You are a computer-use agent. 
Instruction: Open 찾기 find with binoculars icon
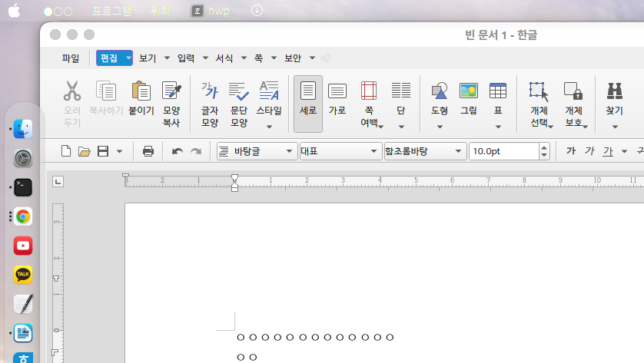click(x=615, y=91)
